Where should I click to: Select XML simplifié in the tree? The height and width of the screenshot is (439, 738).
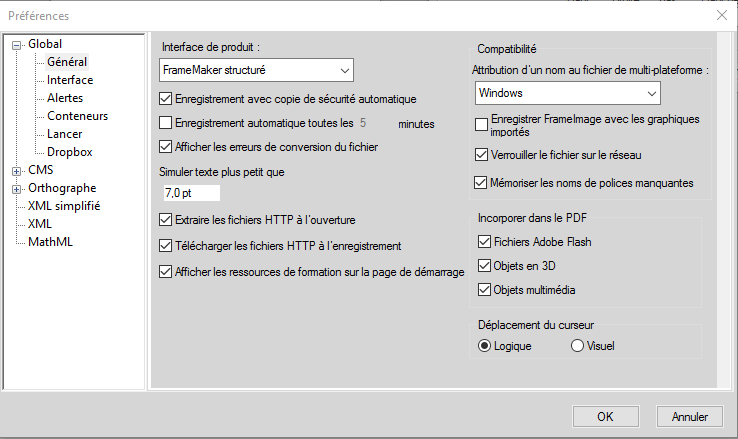coord(64,206)
